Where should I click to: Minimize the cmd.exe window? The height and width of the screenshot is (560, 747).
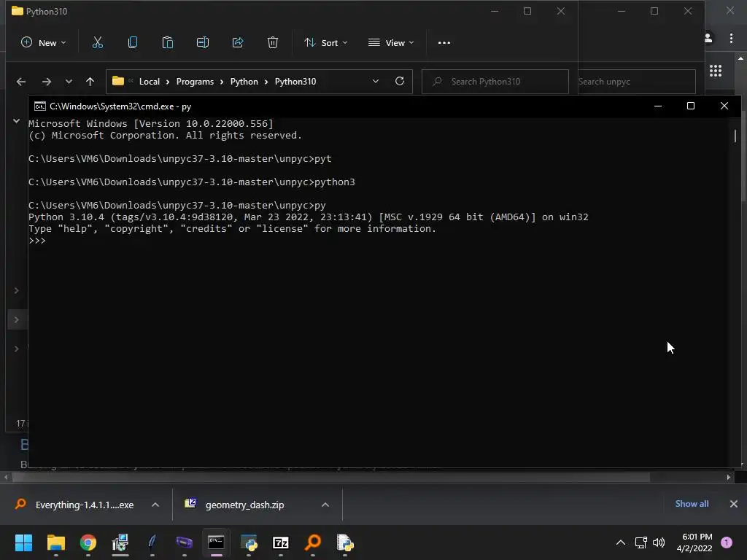[658, 106]
